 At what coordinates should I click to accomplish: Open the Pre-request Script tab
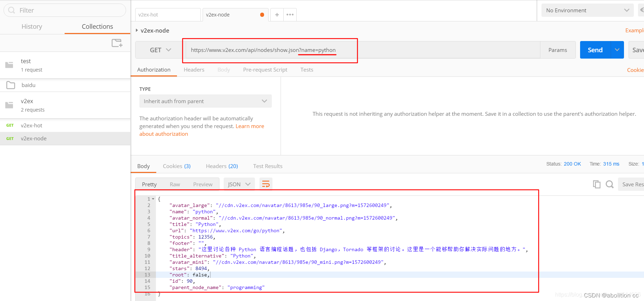pos(265,69)
